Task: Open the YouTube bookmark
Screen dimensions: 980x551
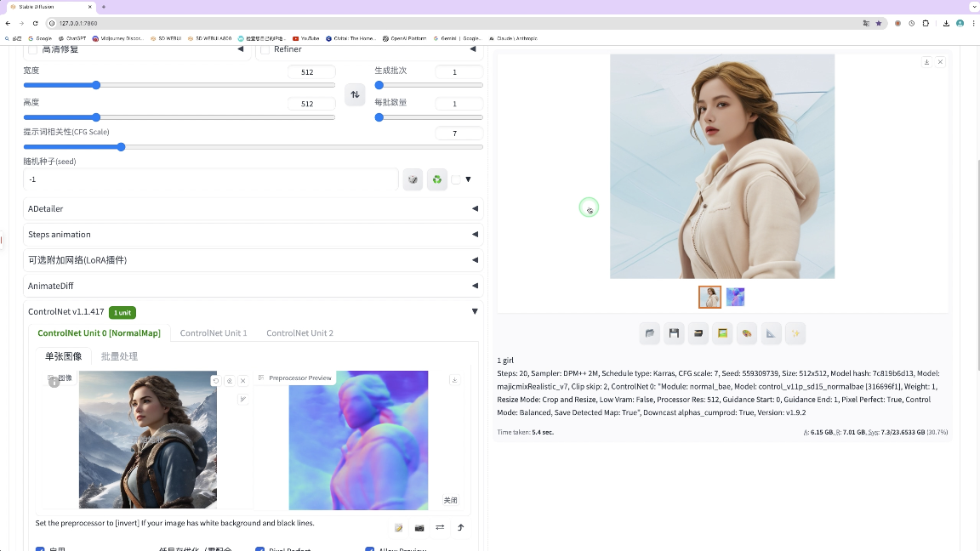Action: click(305, 38)
